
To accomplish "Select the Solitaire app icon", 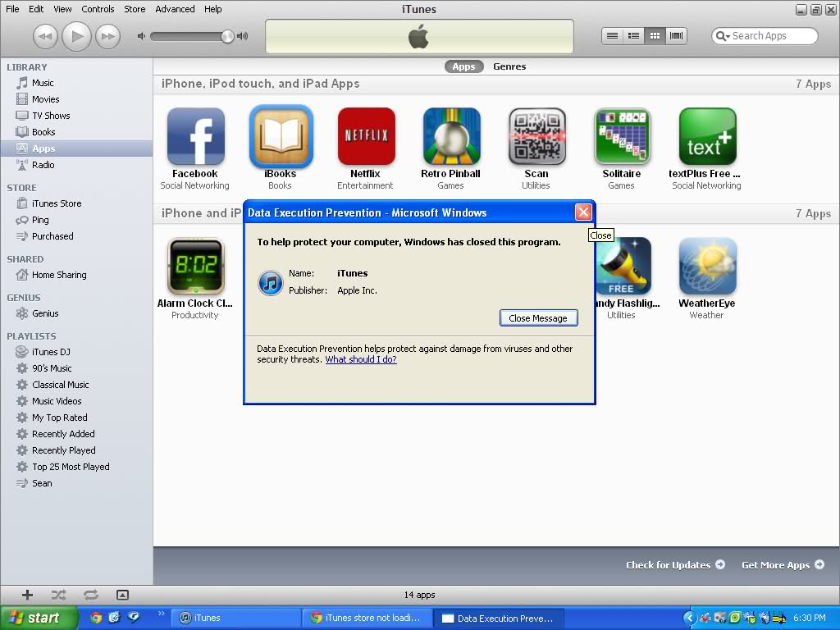I will 622,136.
